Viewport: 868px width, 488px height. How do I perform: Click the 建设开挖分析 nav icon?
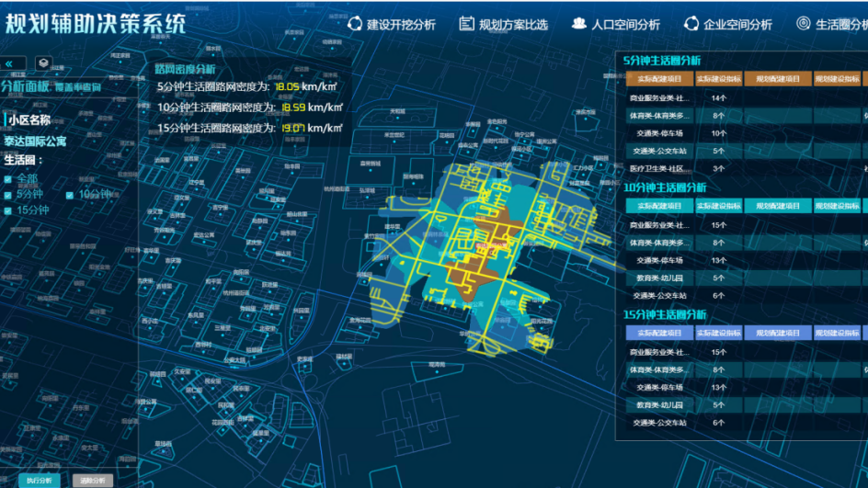(x=355, y=24)
